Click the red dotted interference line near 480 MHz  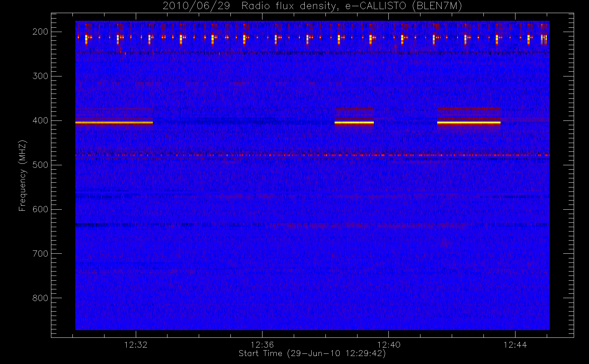(312, 155)
